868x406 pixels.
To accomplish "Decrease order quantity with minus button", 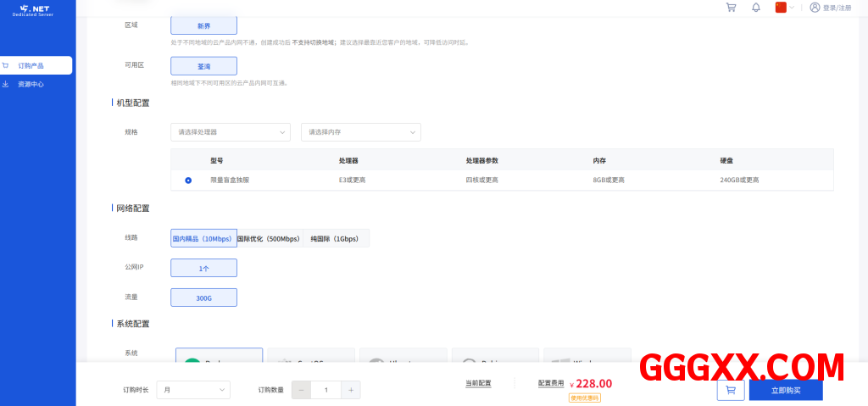I will 301,390.
